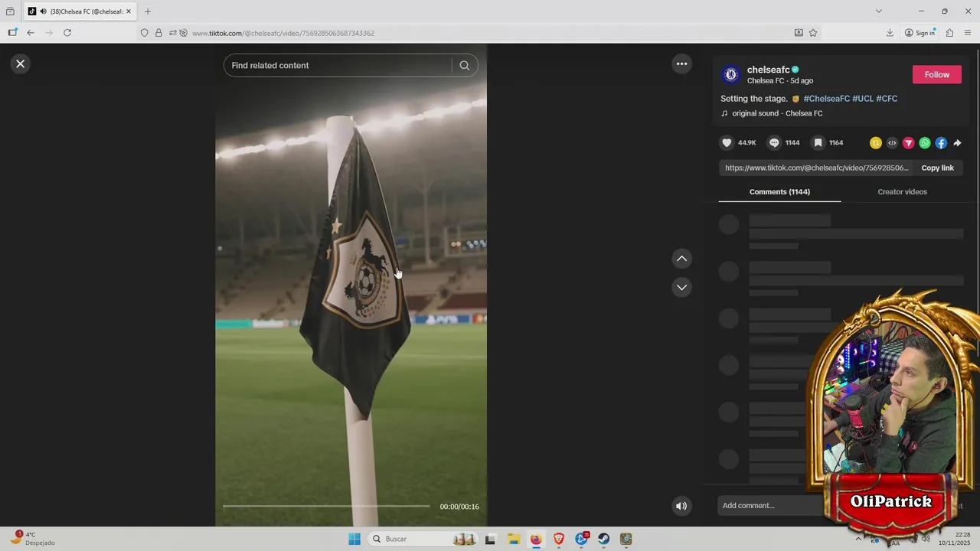Open the #CFC hashtag
980x551 pixels.
pos(887,99)
